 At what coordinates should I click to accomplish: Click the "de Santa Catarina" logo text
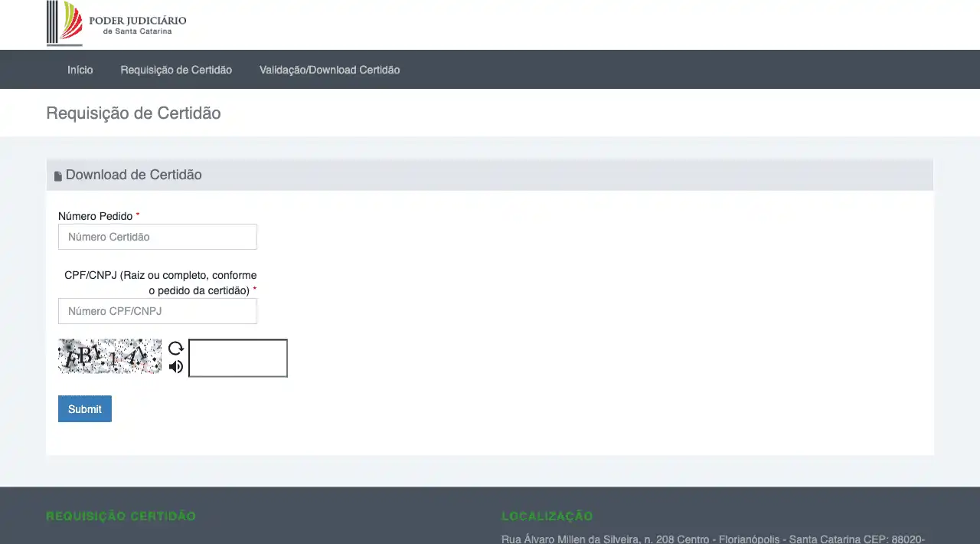coord(137,31)
